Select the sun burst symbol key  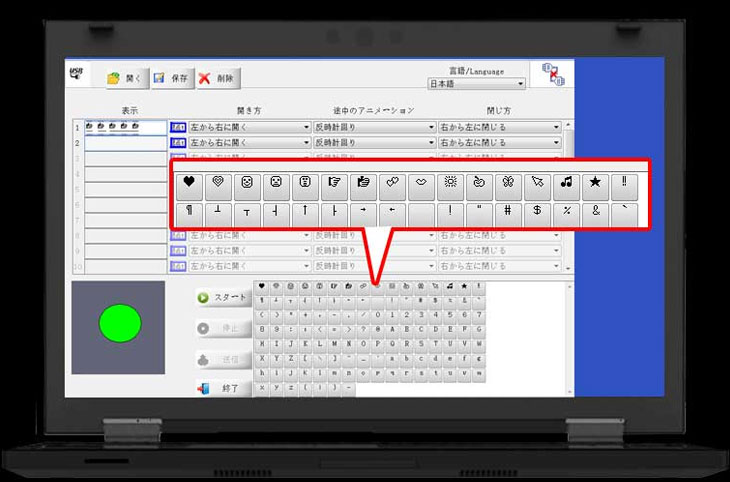[450, 182]
